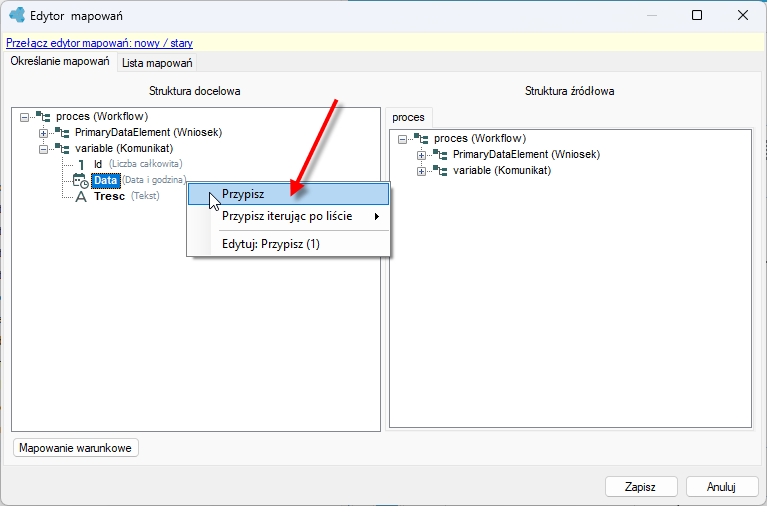The height and width of the screenshot is (506, 767).
Task: Click the calendar-clock icon next to Data
Action: coord(81,181)
